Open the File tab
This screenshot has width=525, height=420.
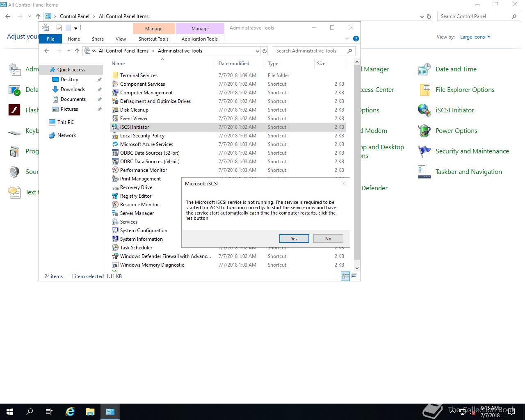click(50, 39)
